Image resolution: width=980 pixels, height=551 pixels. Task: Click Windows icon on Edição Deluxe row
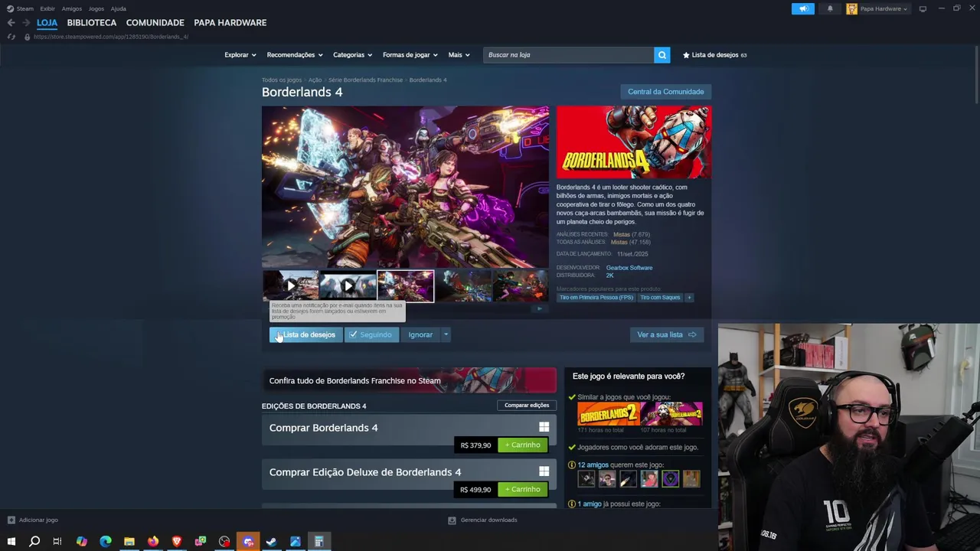(x=544, y=471)
